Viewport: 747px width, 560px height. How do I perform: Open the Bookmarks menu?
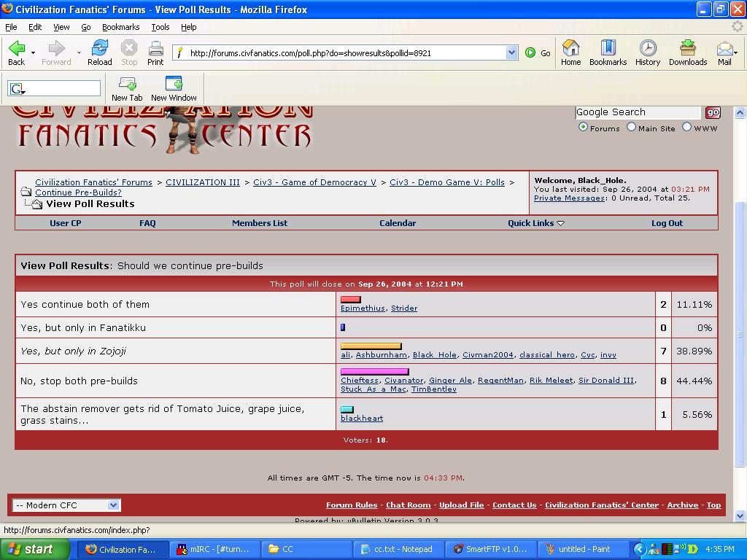click(120, 27)
